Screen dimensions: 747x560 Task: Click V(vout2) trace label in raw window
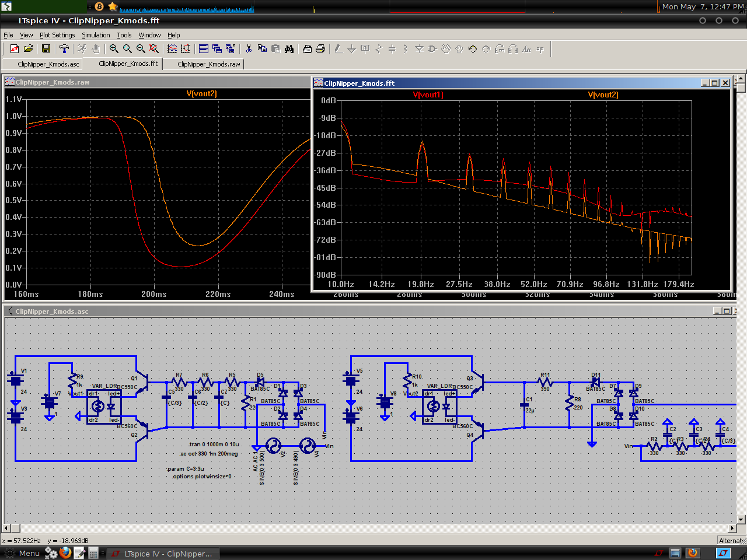click(202, 93)
